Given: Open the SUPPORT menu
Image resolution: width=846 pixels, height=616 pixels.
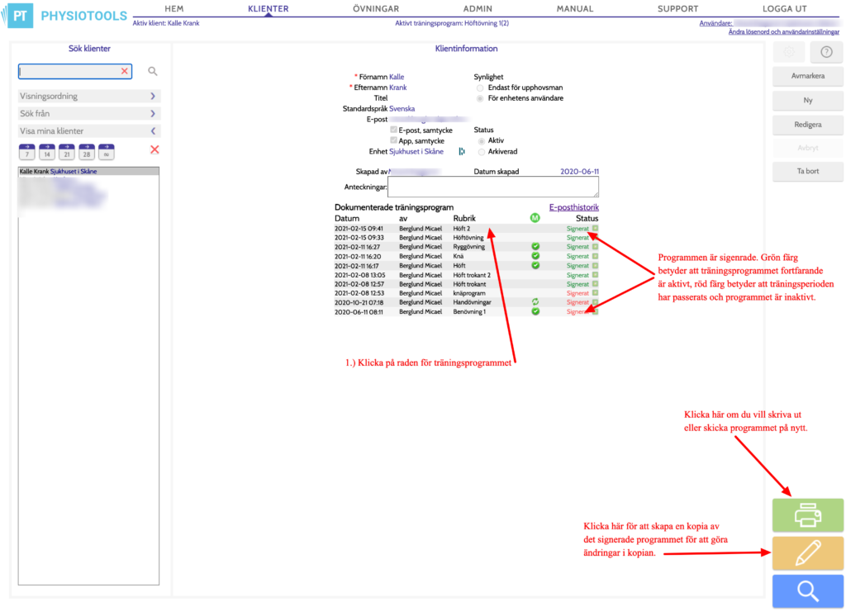Looking at the screenshot, I should tap(677, 8).
